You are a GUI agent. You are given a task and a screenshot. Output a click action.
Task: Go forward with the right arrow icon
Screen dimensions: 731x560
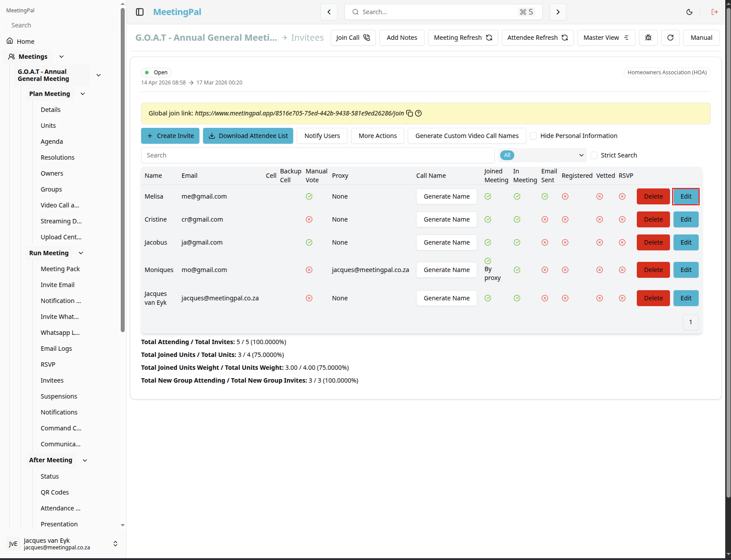click(558, 12)
